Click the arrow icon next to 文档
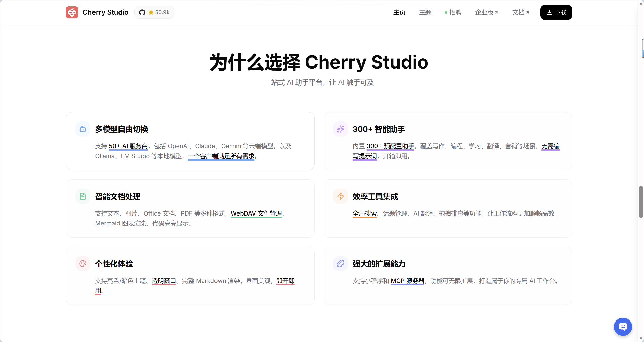 pos(527,12)
